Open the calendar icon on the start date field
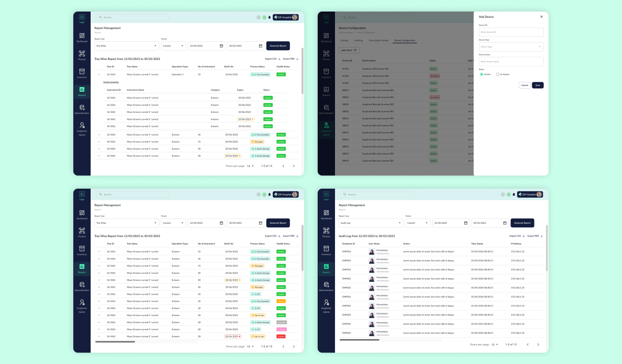 click(x=220, y=46)
